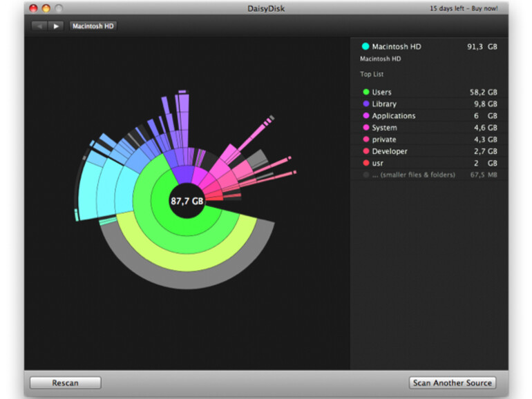Click the cyan Macintosh HD disk dot
The height and width of the screenshot is (399, 532).
tap(365, 47)
